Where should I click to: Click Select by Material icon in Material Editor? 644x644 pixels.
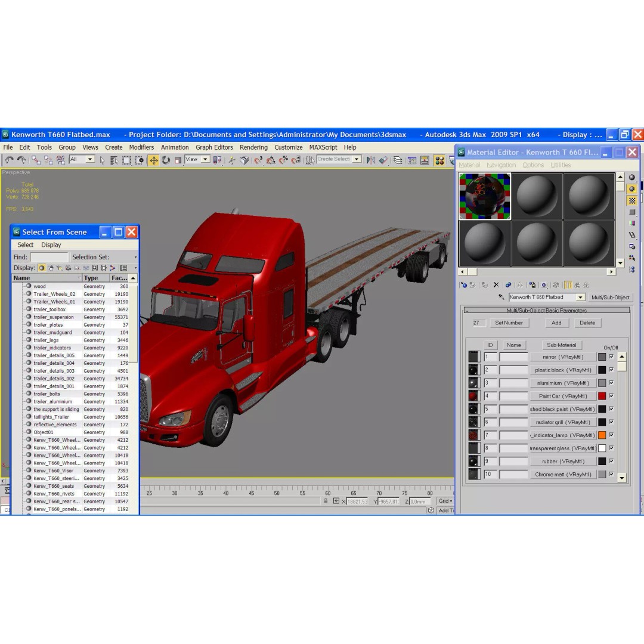(x=632, y=258)
